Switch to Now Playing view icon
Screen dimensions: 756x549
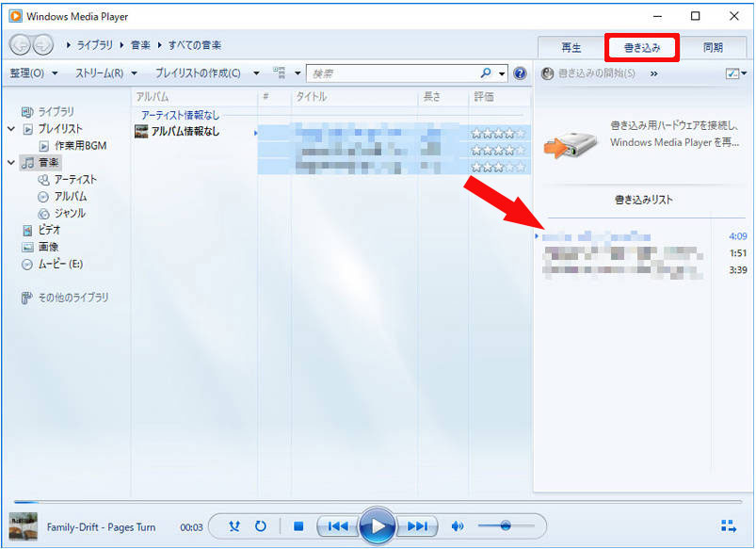pos(729,526)
